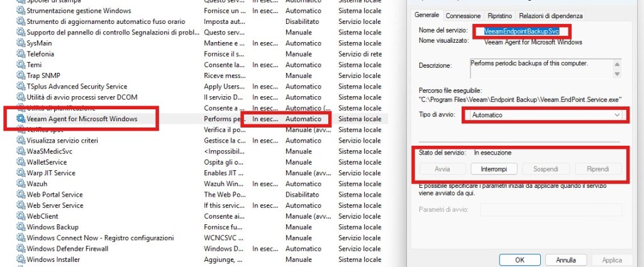Click the Descrizione box scroll up arrow

(616, 64)
